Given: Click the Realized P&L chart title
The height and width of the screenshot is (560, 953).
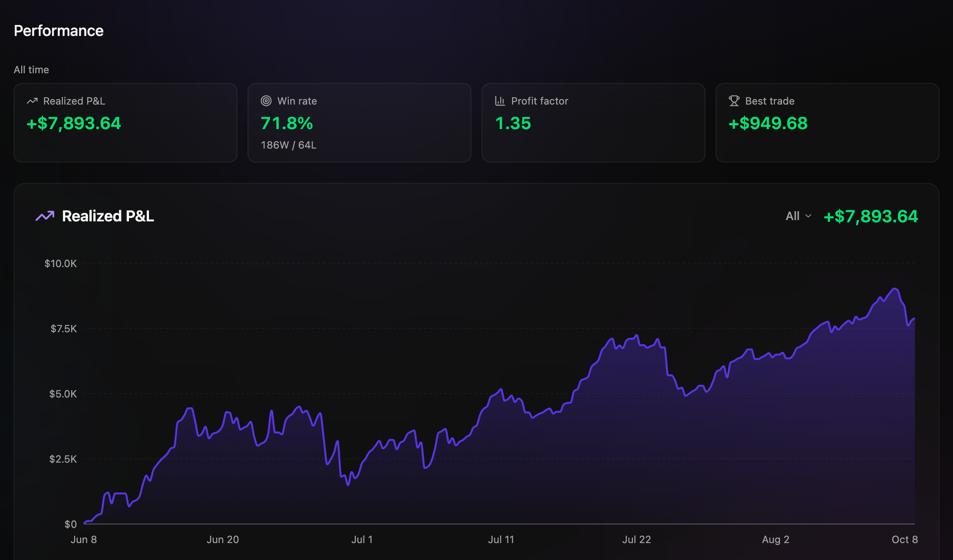Looking at the screenshot, I should 108,216.
